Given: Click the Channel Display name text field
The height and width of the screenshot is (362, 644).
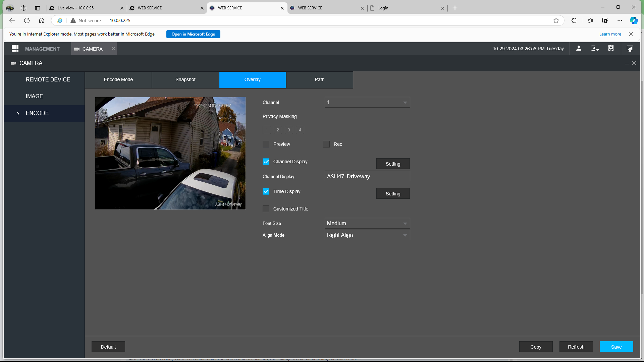Looking at the screenshot, I should click(367, 176).
